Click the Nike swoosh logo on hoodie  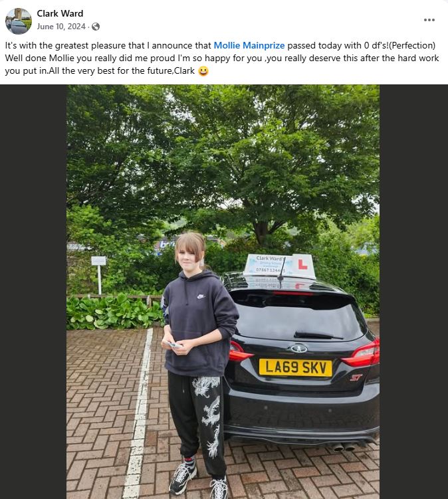201,296
